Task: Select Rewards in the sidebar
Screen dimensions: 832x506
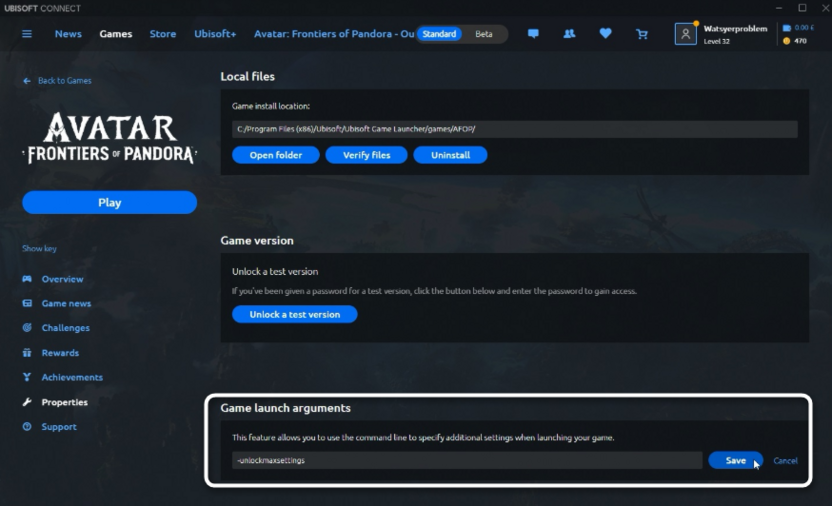Action: pos(60,353)
